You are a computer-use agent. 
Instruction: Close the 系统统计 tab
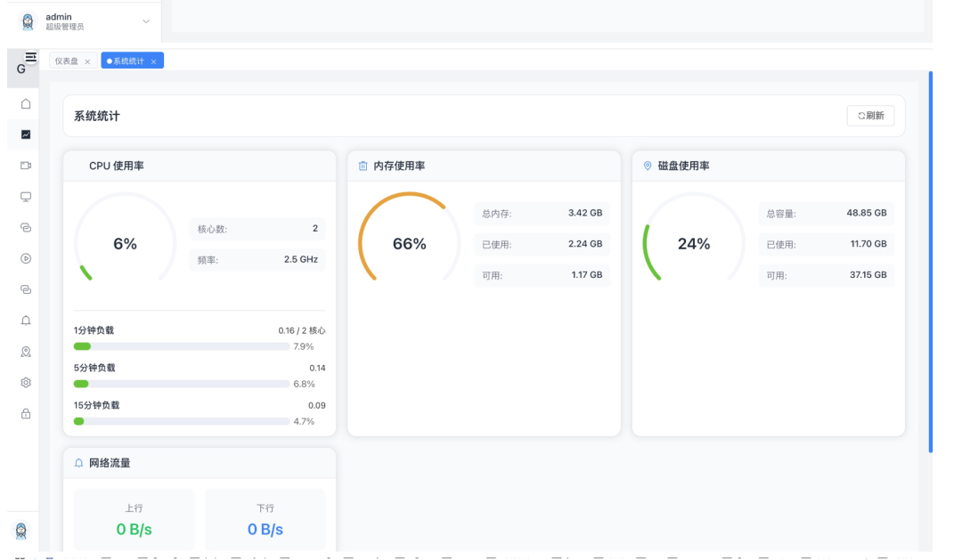click(x=154, y=61)
